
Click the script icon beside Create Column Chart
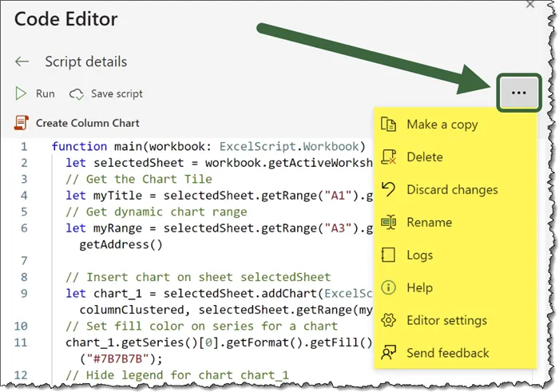(21, 123)
